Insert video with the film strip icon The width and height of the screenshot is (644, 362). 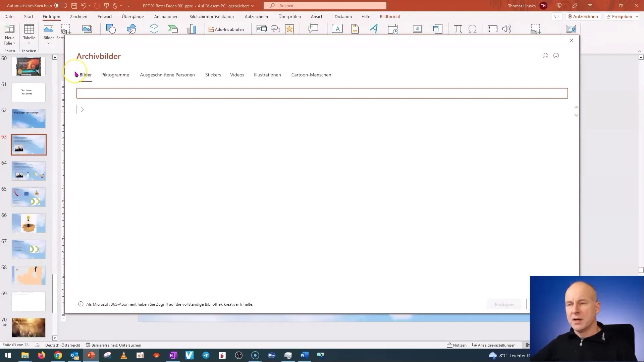coord(492,29)
